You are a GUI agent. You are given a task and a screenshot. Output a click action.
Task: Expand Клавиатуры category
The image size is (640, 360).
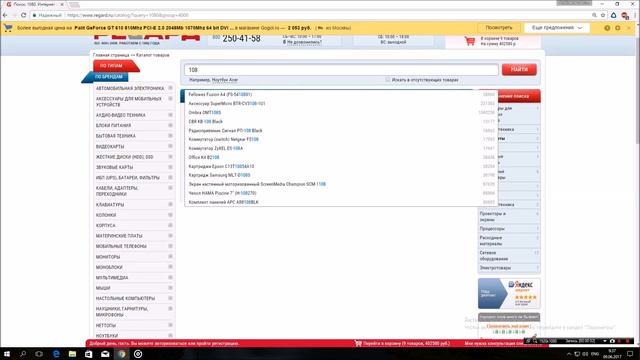pos(171,204)
